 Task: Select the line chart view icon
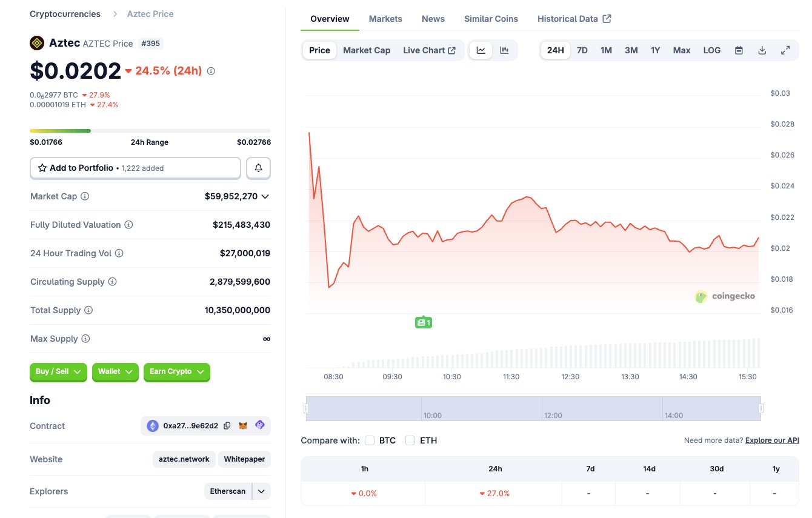pos(481,50)
